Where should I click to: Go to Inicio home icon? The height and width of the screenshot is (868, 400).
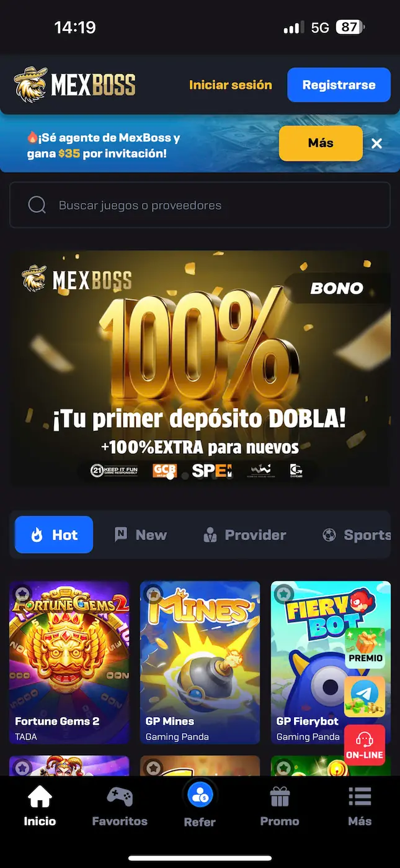pyautogui.click(x=40, y=796)
